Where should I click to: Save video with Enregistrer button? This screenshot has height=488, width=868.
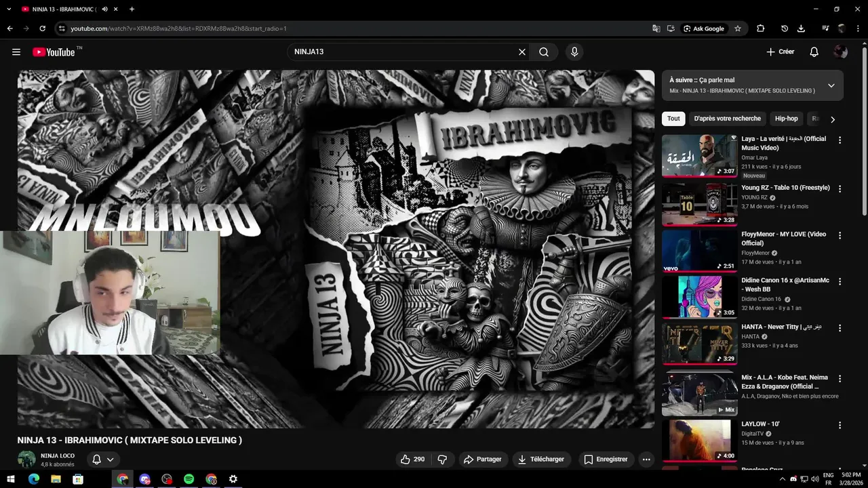coord(606,460)
